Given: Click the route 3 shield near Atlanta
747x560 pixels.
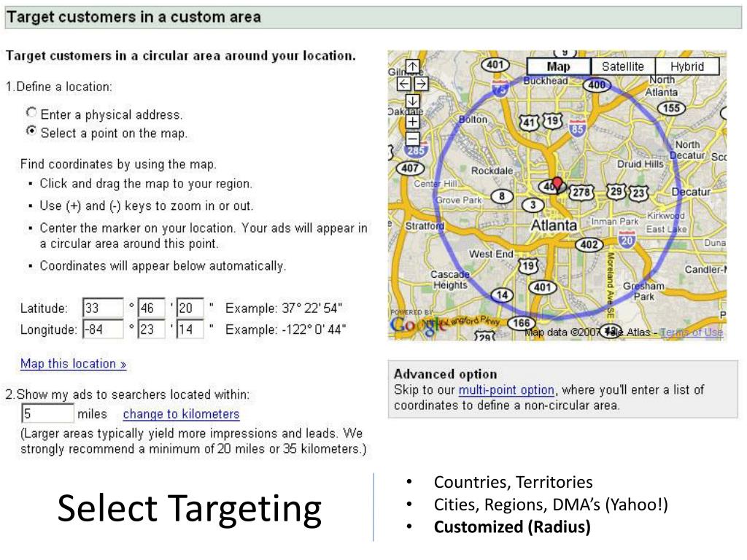Looking at the screenshot, I should 533,205.
